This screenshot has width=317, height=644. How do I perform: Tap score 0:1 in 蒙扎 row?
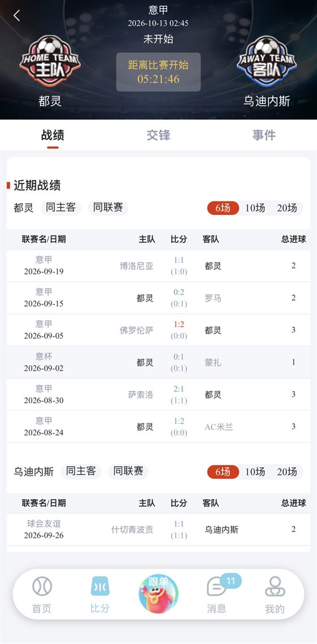[179, 357]
